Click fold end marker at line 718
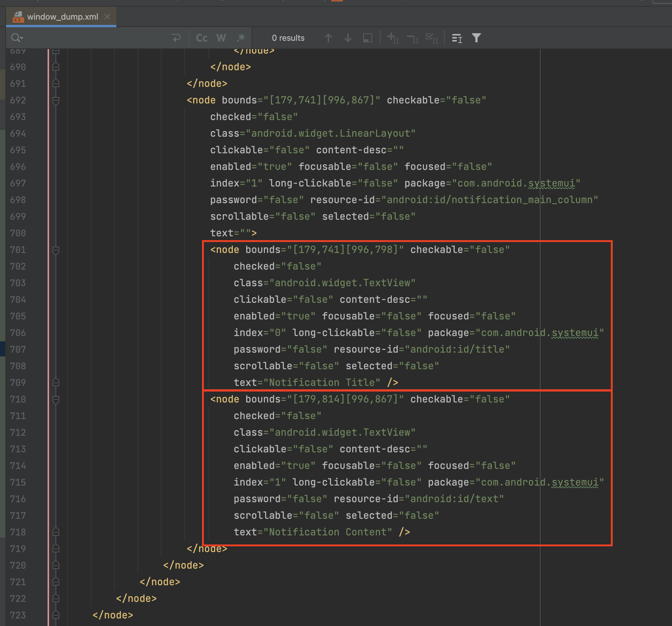The image size is (672, 626). click(56, 532)
